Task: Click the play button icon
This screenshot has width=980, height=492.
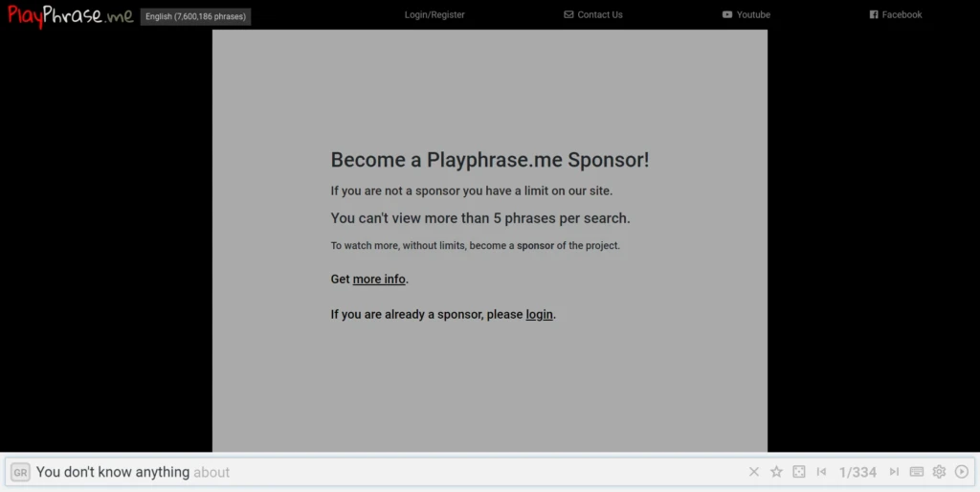Action: pos(962,472)
